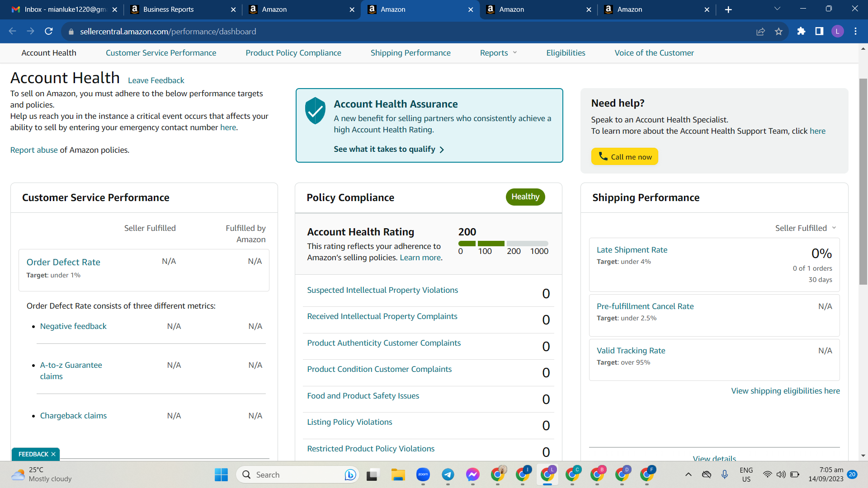Open the Customer Service Performance nav tab
The height and width of the screenshot is (488, 868).
point(161,53)
